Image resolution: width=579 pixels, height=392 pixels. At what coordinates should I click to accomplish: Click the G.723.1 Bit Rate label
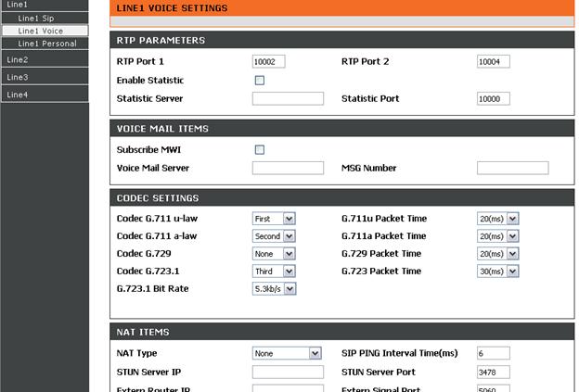152,288
